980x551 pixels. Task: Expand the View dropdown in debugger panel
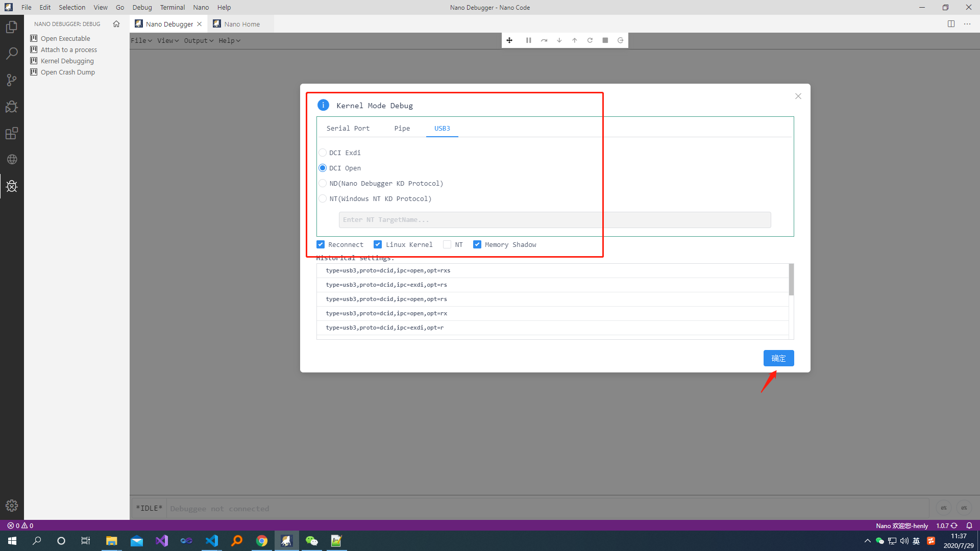click(168, 40)
